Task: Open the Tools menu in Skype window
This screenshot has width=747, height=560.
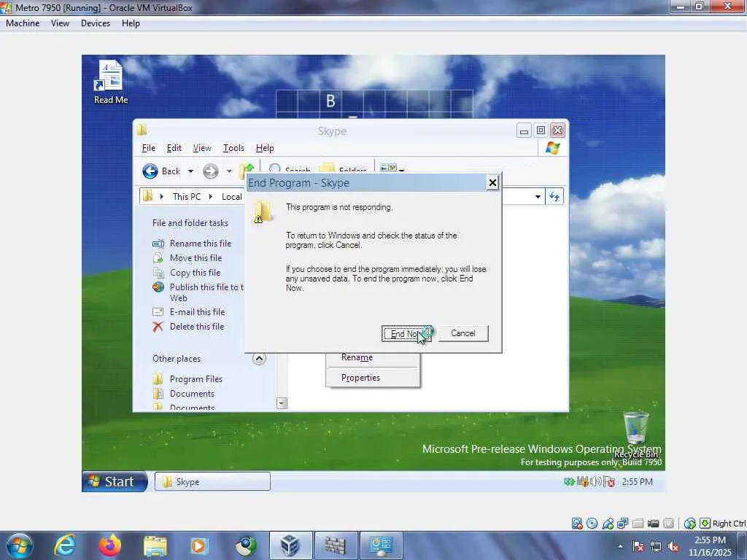Action: pos(233,148)
